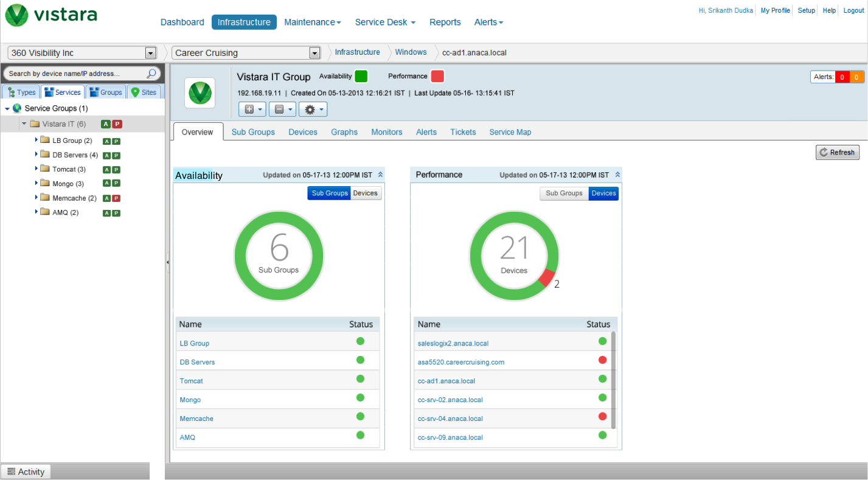Click the green A badge of DB Servers

(107, 156)
